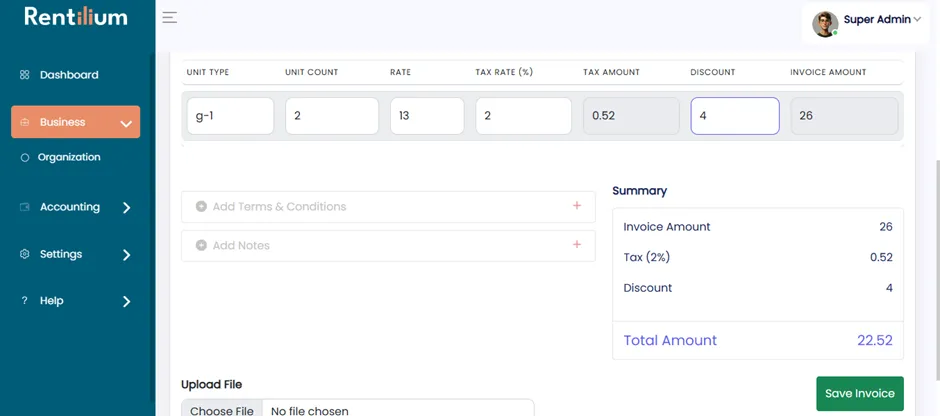Click the Business briefcase icon
Screen dimensions: 940x416
(25, 122)
